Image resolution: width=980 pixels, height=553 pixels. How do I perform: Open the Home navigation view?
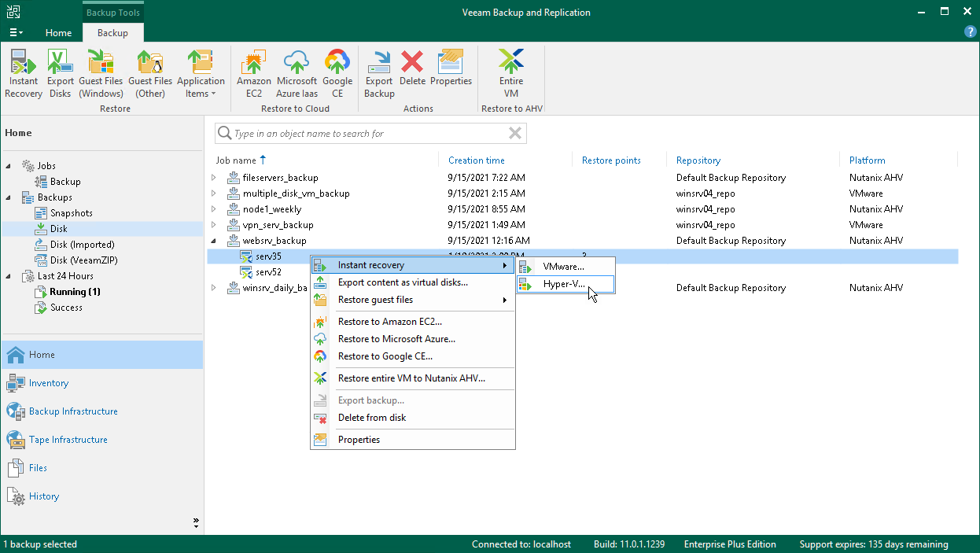pyautogui.click(x=101, y=355)
